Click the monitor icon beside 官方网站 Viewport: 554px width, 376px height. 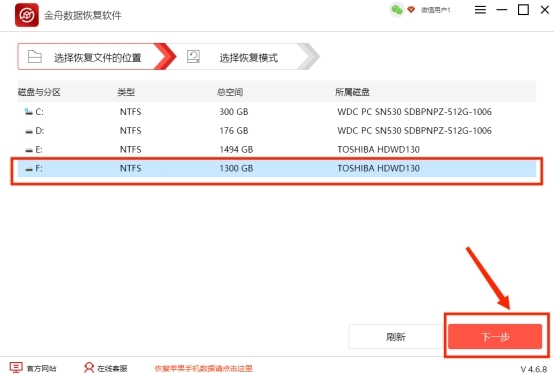coord(16,368)
